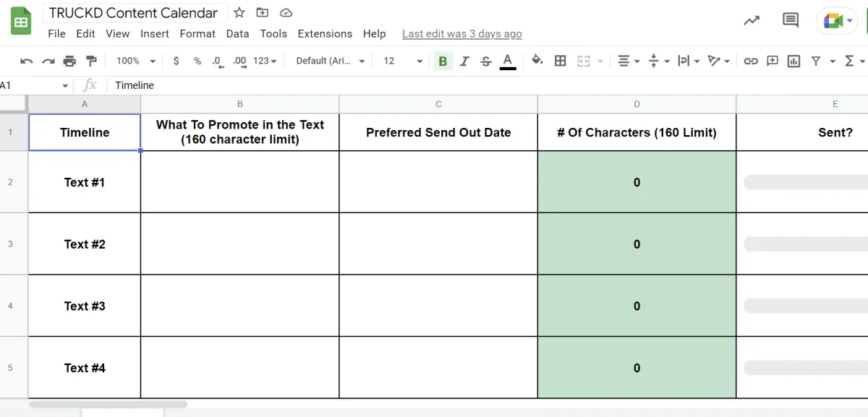Toggle strikethrough formatting
The image size is (868, 417).
pyautogui.click(x=485, y=61)
